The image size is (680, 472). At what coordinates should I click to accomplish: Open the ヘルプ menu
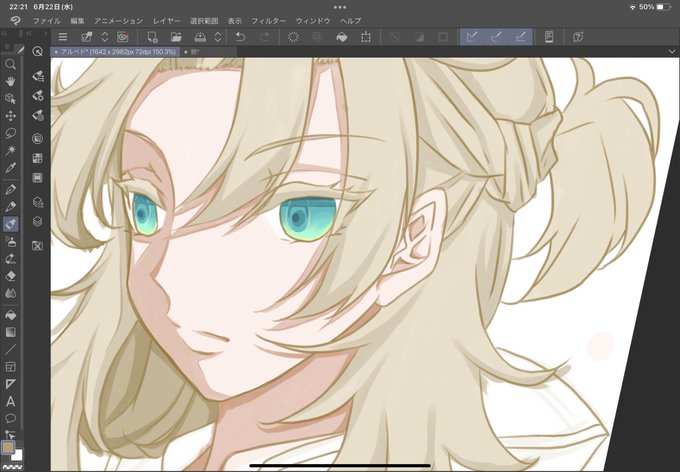coord(350,20)
